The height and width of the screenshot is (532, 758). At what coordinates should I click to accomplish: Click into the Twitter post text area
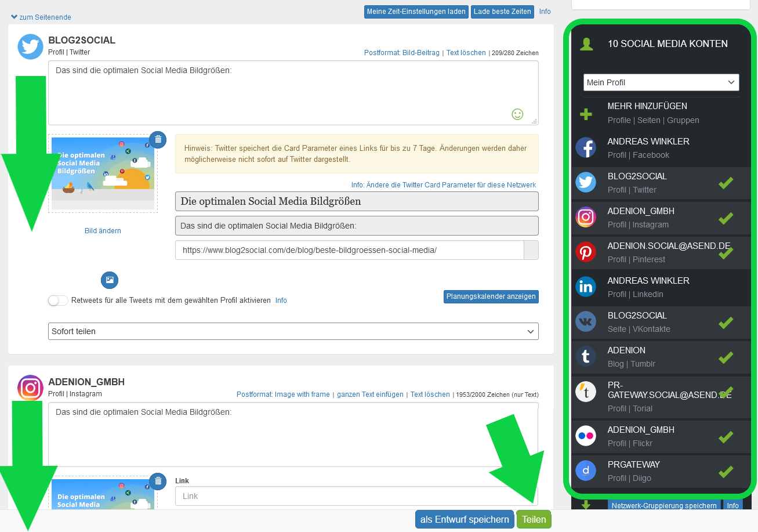point(293,93)
